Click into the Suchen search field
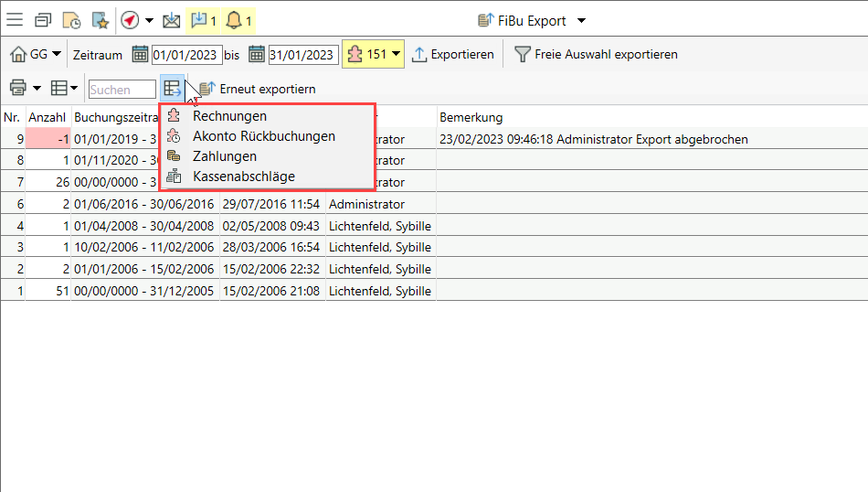868x492 pixels. pos(122,90)
